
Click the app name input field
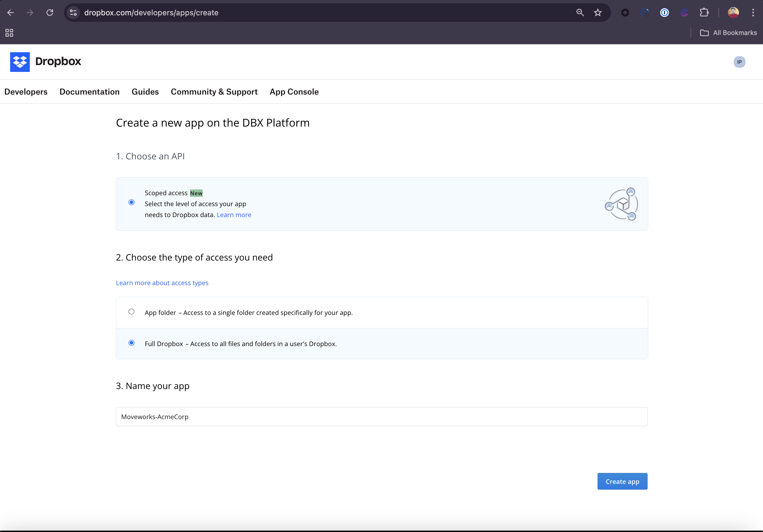coord(381,417)
